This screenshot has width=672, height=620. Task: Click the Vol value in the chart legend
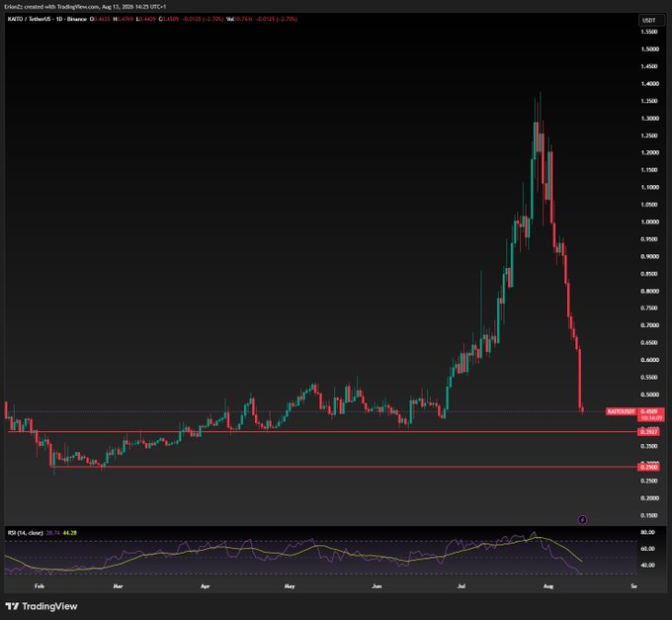tap(243, 19)
